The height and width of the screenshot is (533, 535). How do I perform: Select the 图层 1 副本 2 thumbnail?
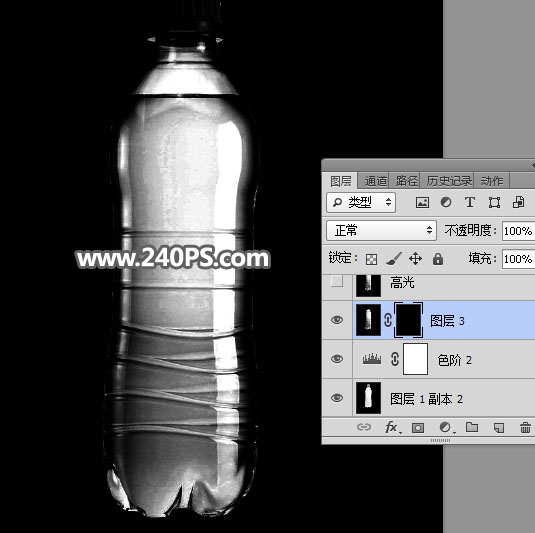point(368,398)
